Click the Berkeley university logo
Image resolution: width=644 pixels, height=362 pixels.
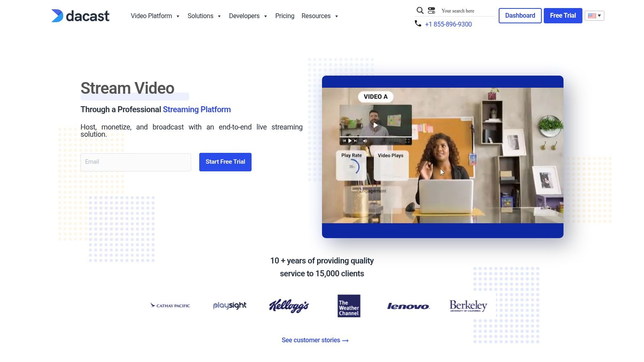click(468, 306)
